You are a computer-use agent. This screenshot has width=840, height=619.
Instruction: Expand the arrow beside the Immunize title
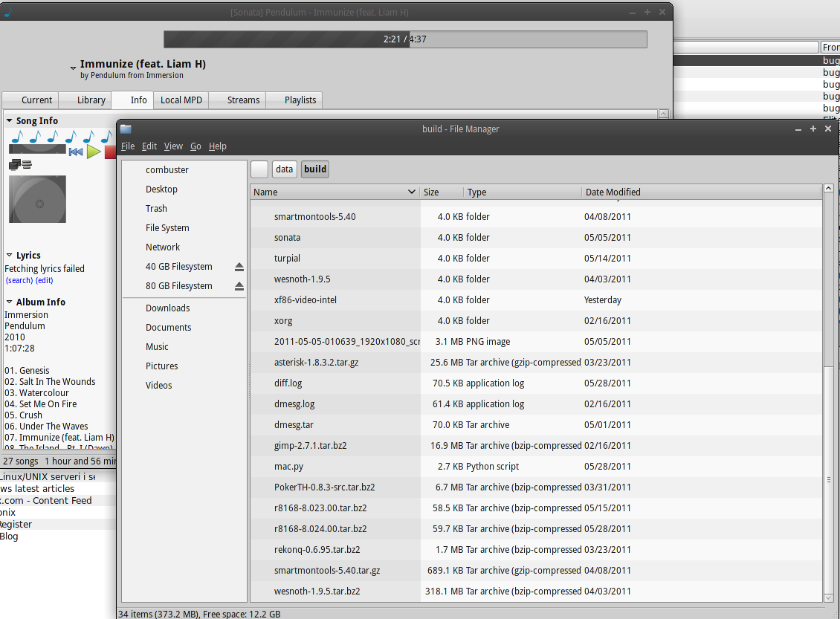[73, 68]
